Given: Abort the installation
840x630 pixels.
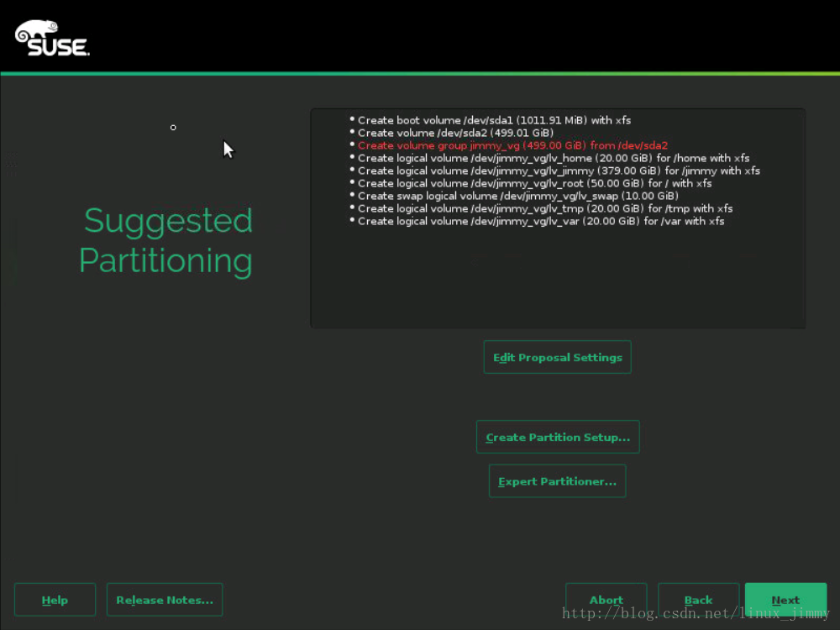Looking at the screenshot, I should [606, 600].
